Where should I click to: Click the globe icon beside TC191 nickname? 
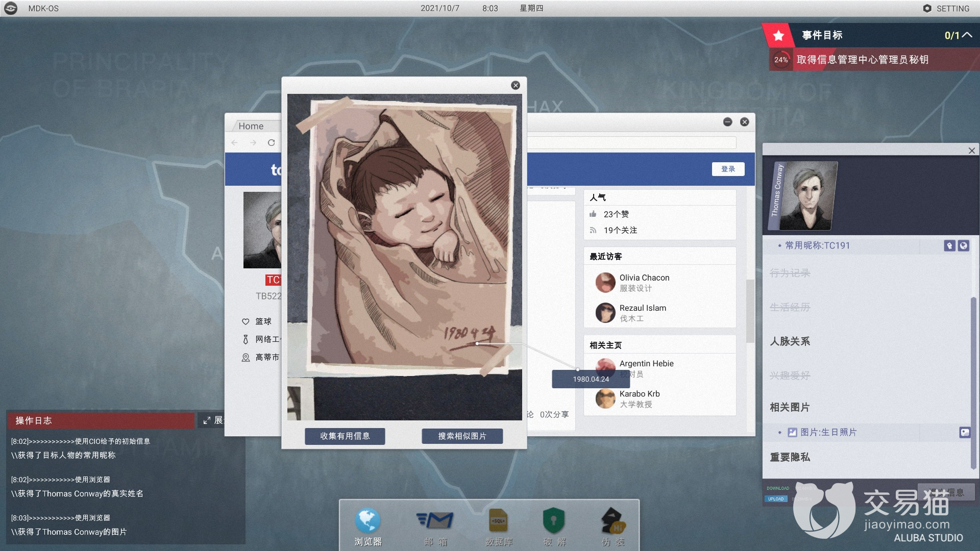pos(963,246)
